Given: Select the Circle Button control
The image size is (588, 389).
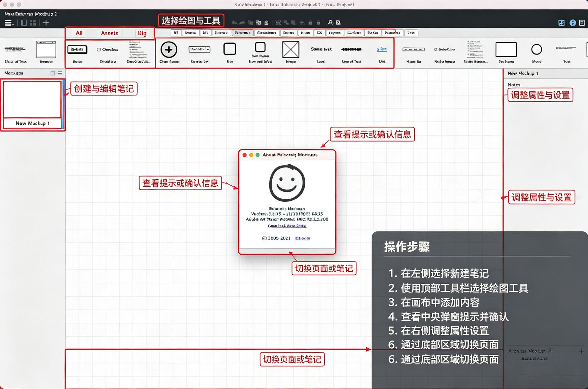Looking at the screenshot, I should tap(169, 52).
